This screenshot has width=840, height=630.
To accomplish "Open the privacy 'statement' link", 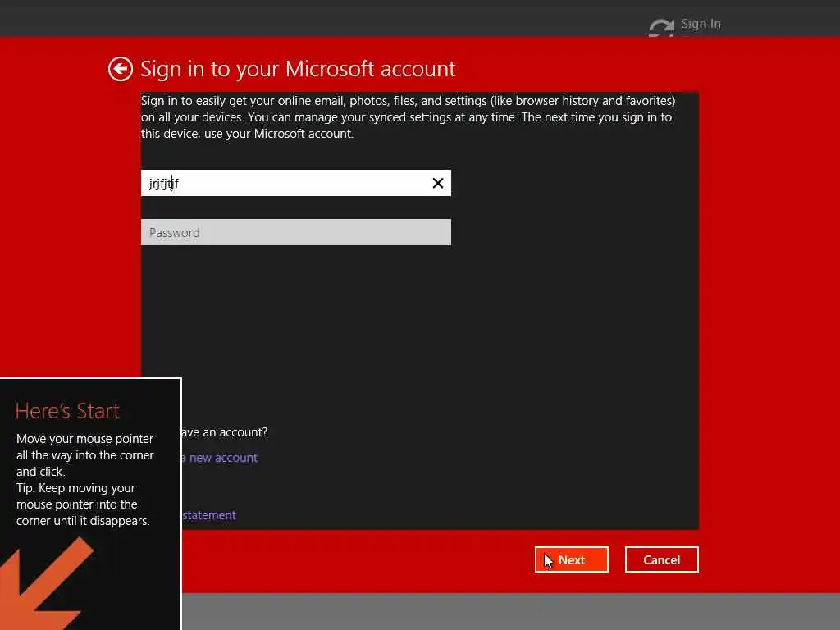I will click(209, 515).
